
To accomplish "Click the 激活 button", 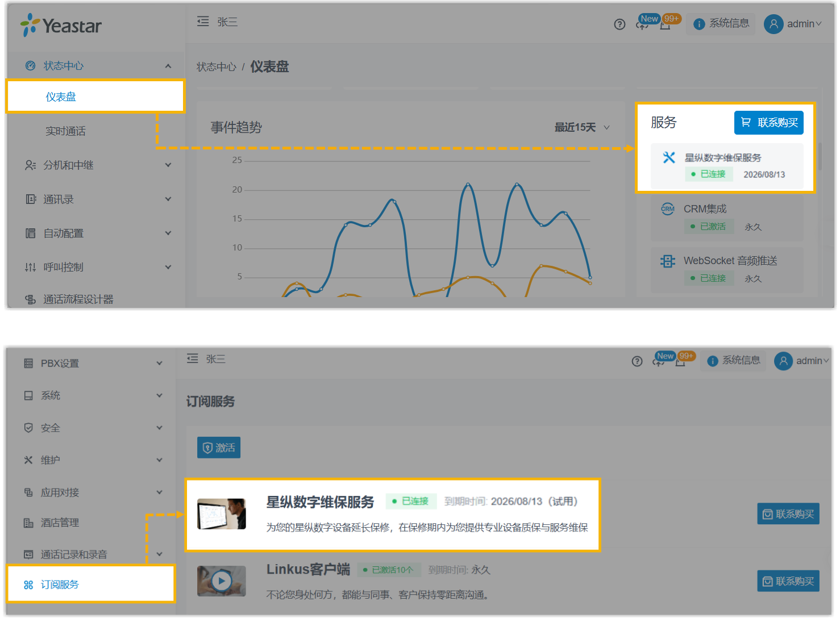I will click(x=219, y=448).
